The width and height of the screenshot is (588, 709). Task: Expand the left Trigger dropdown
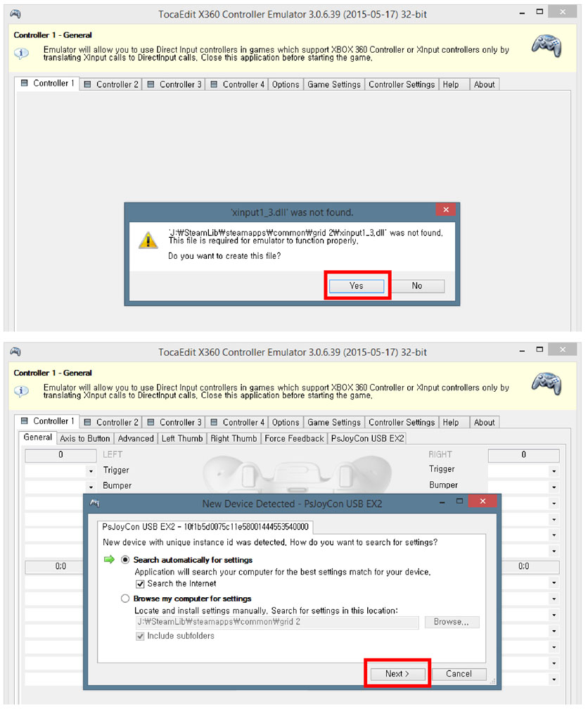click(x=91, y=471)
